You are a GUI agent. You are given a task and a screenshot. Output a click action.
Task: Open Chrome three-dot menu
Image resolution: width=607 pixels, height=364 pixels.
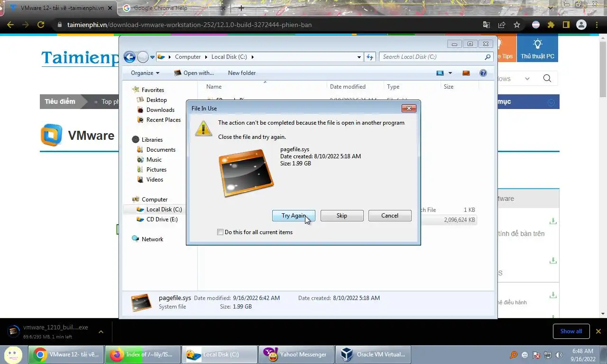click(596, 25)
